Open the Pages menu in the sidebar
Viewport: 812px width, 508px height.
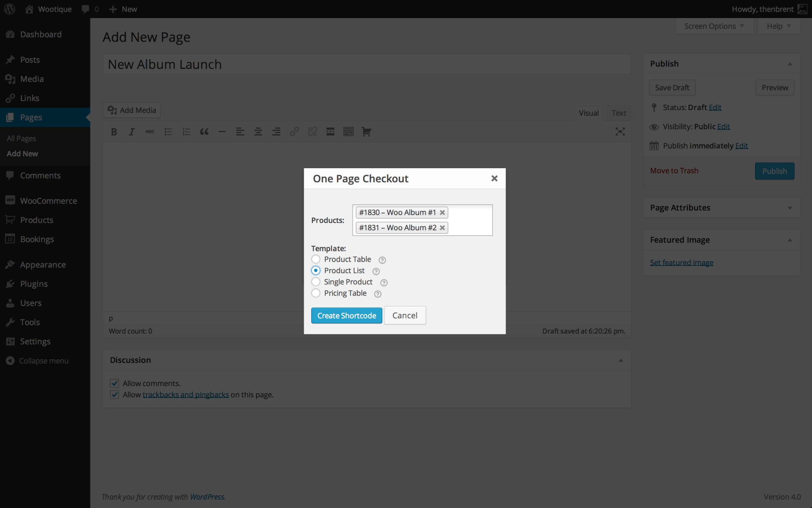(x=31, y=117)
